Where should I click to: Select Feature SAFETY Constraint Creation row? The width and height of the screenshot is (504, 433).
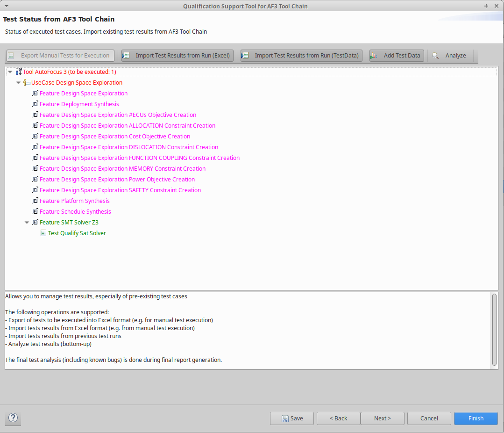tap(120, 190)
